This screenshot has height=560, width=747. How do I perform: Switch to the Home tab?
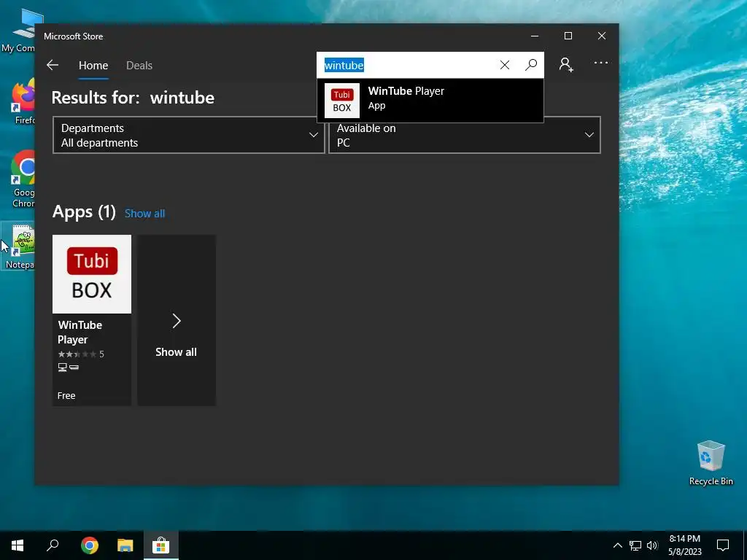pos(93,65)
